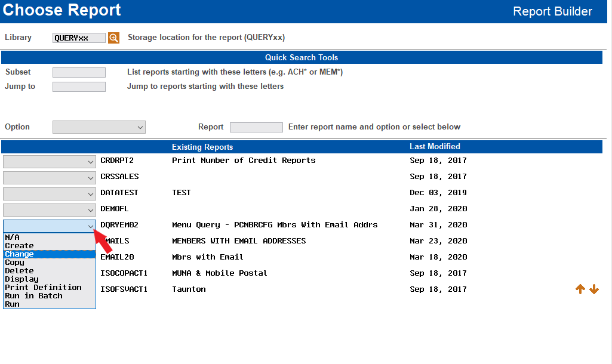Click the Library lookup magnifier icon

tap(113, 38)
